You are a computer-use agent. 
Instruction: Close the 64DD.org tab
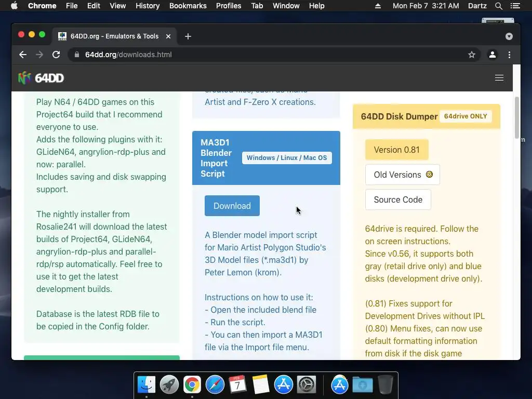(x=168, y=36)
